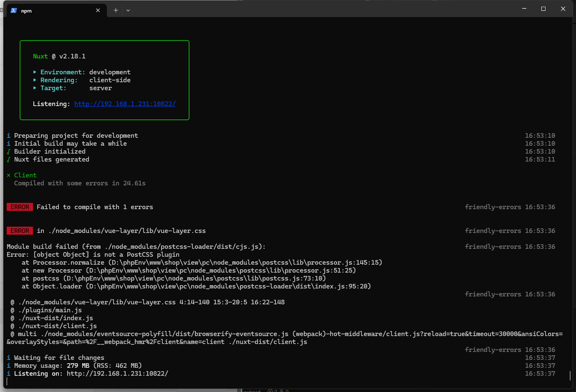Click 'Module build failed' line

(x=136, y=247)
